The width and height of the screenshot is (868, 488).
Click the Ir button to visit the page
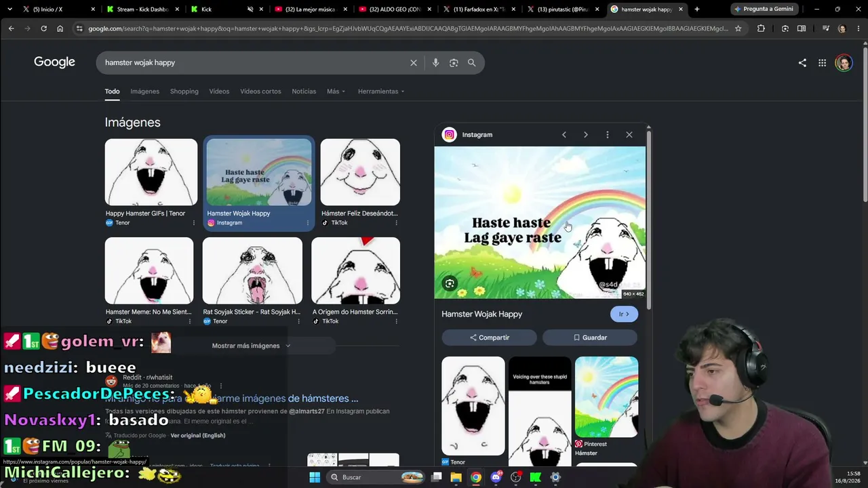(x=624, y=314)
